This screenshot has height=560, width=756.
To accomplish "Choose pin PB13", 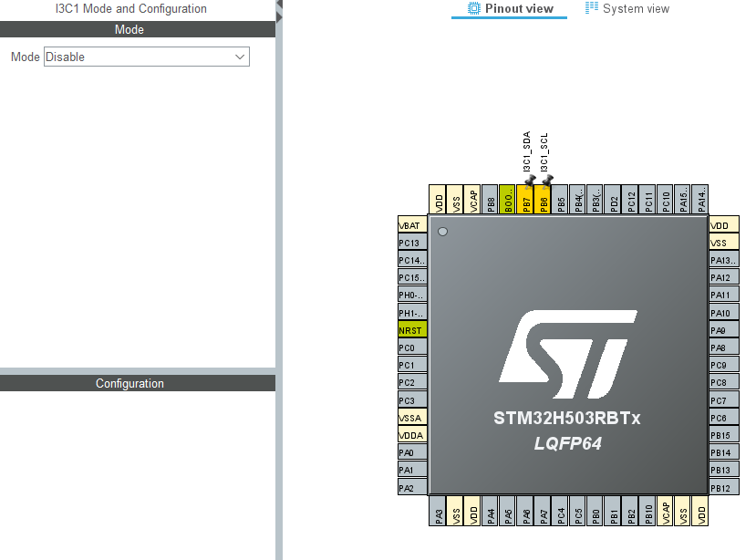I will click(724, 470).
